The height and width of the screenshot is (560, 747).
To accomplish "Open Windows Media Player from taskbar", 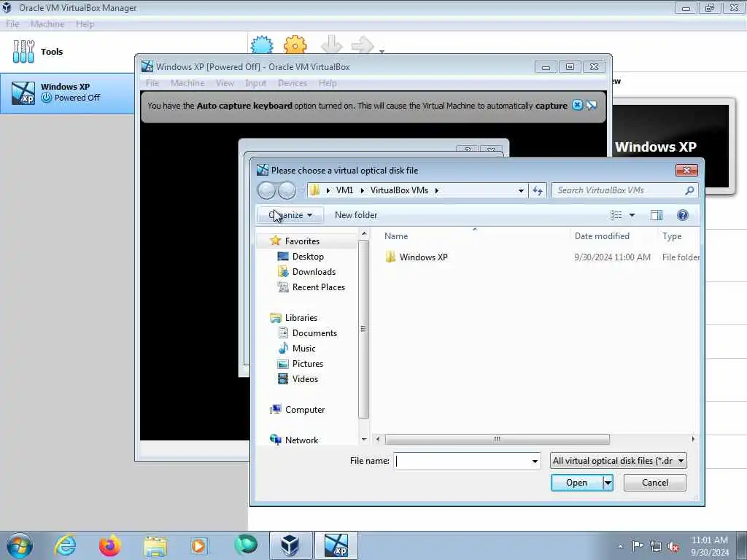I will [199, 545].
